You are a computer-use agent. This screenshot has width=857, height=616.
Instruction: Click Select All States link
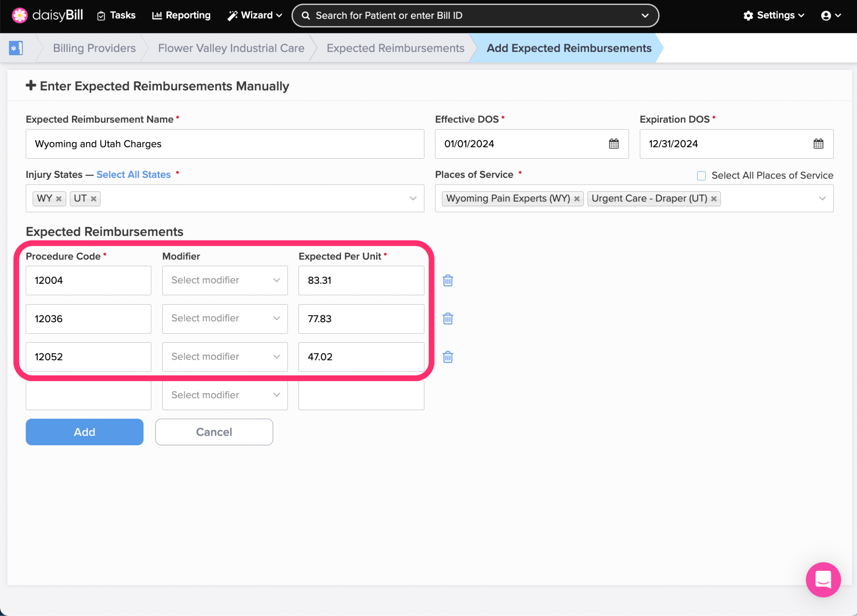[x=133, y=175]
